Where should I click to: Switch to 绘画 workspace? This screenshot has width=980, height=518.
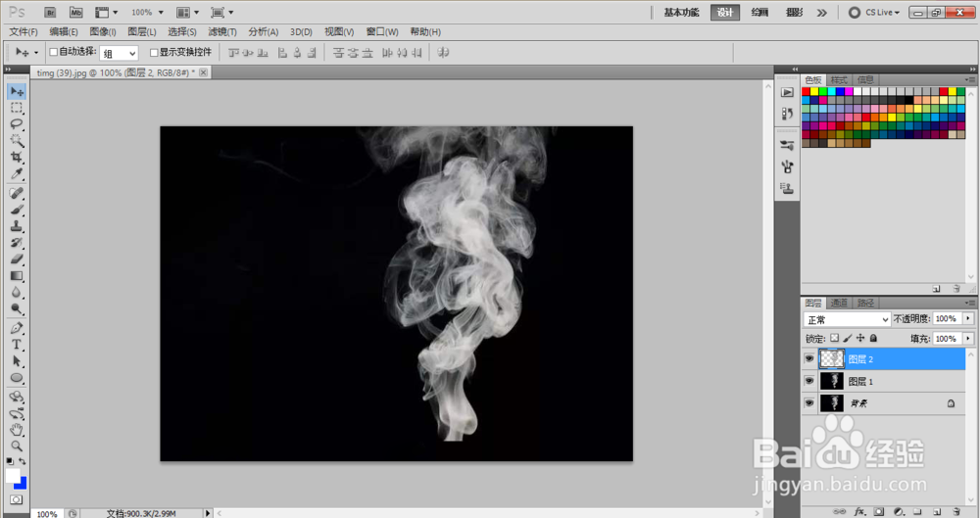[x=760, y=13]
